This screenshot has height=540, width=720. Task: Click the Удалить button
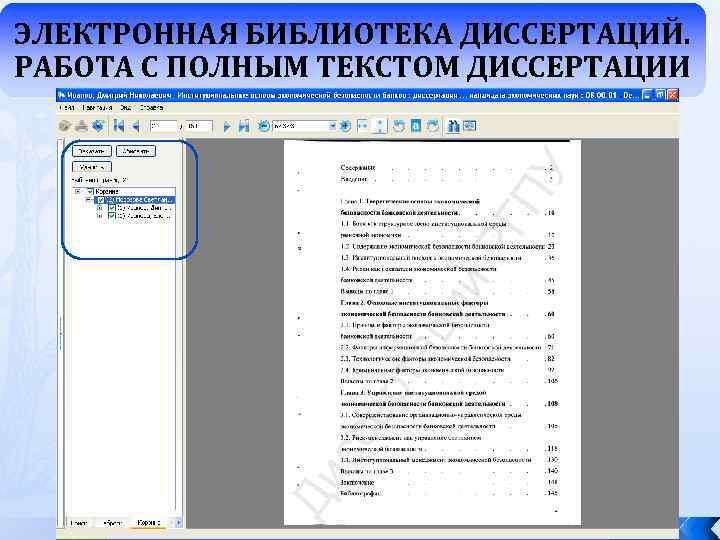point(92,167)
